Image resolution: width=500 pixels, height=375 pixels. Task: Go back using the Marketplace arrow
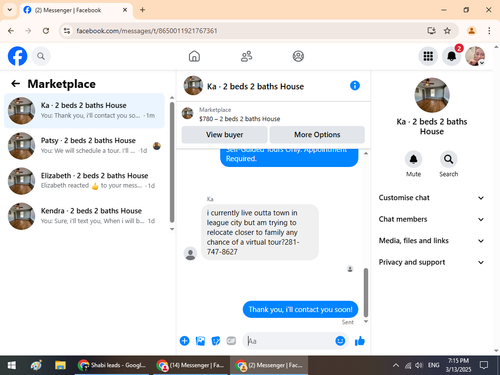[x=16, y=83]
